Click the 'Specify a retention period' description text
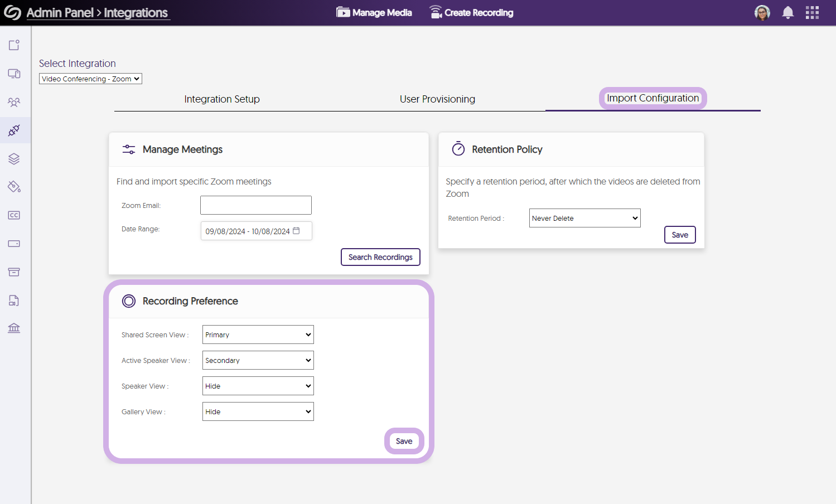 [x=573, y=188]
